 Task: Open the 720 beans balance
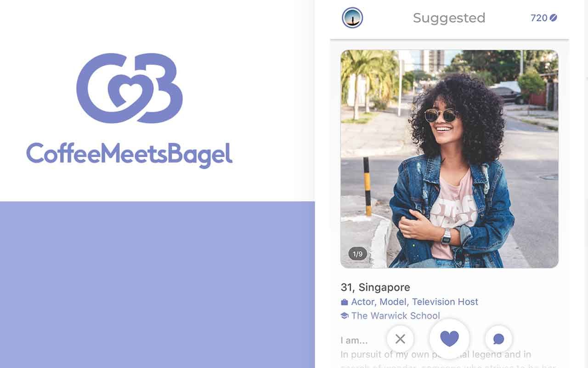(x=544, y=18)
